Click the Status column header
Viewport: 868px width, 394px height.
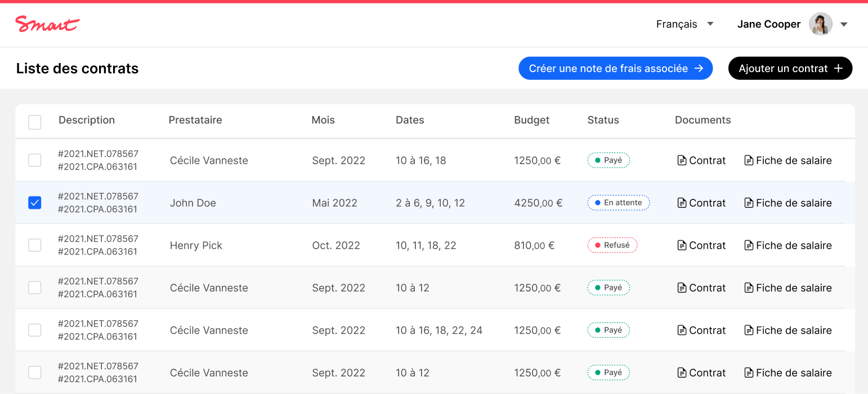click(603, 120)
